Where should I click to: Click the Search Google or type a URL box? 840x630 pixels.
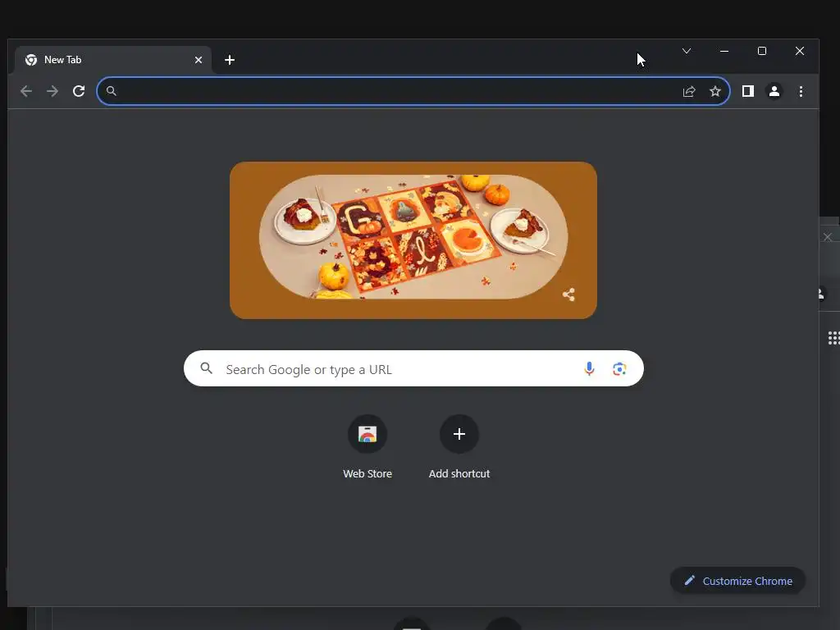(x=413, y=368)
